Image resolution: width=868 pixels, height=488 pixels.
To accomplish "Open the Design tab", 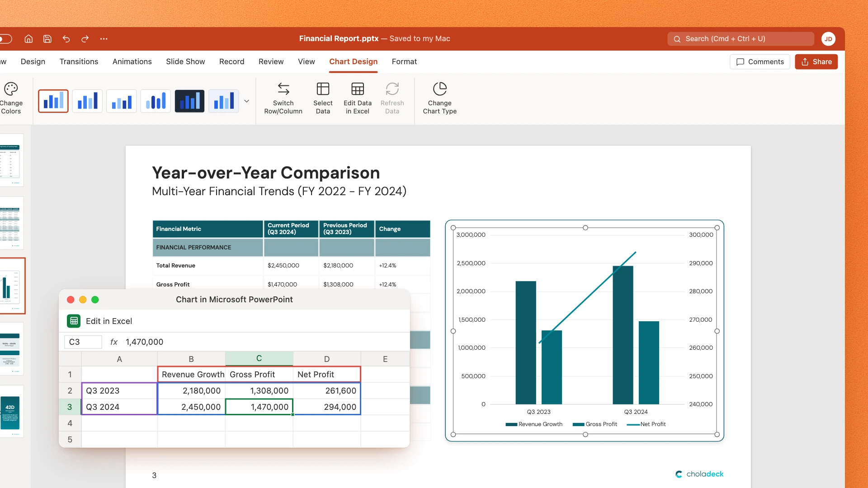I will [33, 61].
